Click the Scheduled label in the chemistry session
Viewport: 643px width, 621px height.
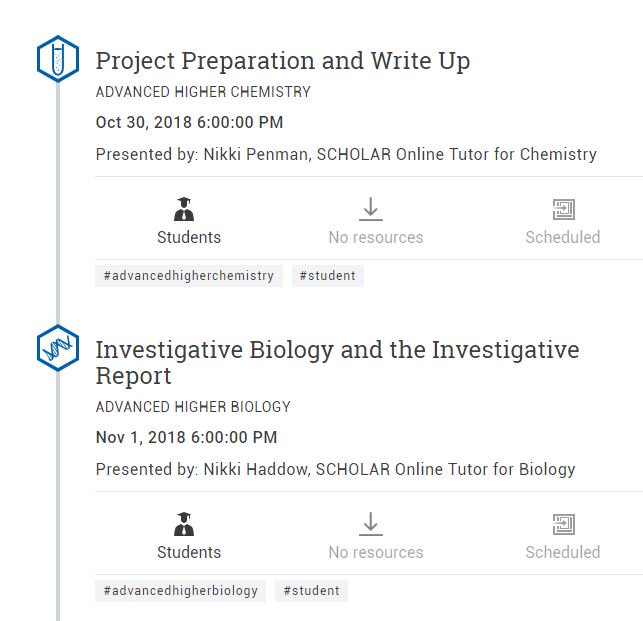point(563,237)
